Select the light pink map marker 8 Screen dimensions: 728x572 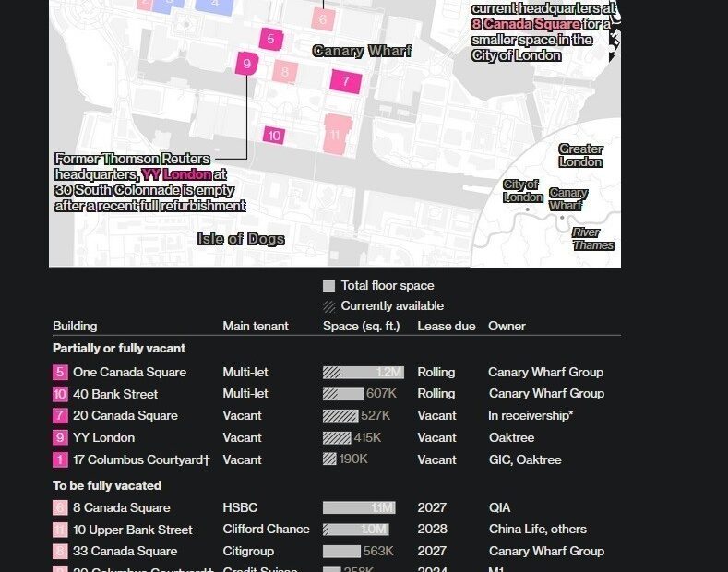[285, 72]
